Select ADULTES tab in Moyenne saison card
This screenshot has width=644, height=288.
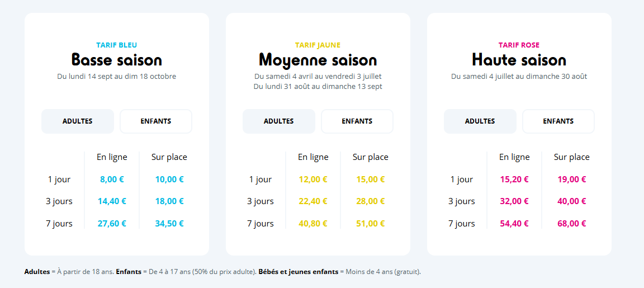279,121
